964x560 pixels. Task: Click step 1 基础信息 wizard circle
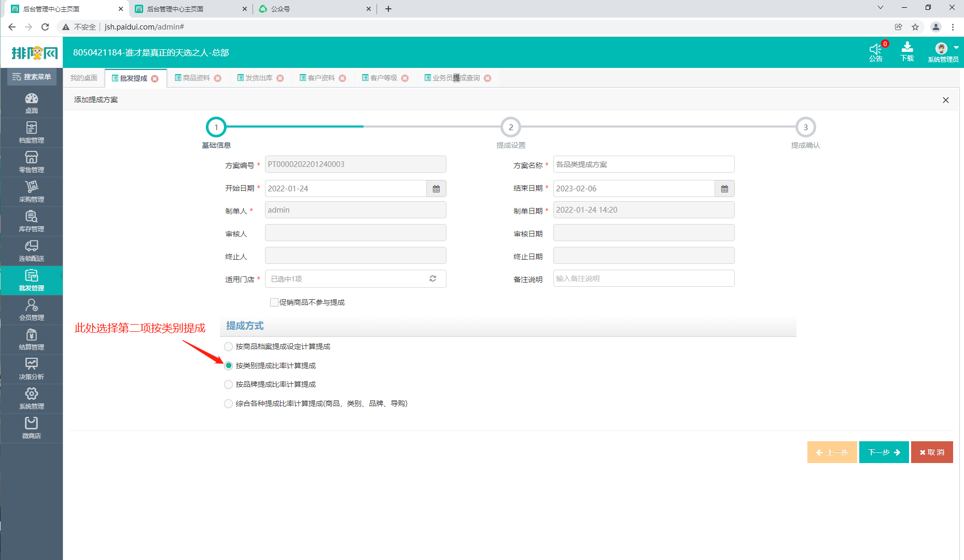(216, 127)
